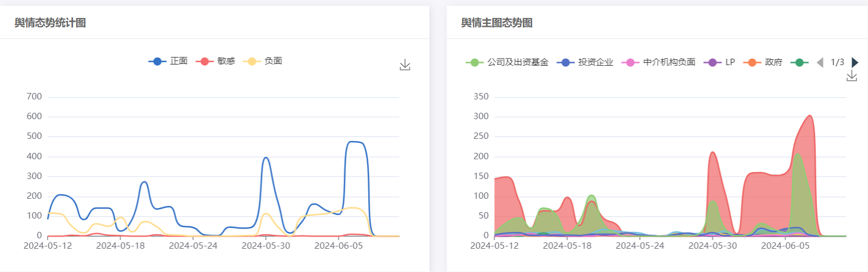Image resolution: width=868 pixels, height=272 pixels.
Task: Click 2024-05-18 on the right chart axis
Action: click(x=567, y=245)
